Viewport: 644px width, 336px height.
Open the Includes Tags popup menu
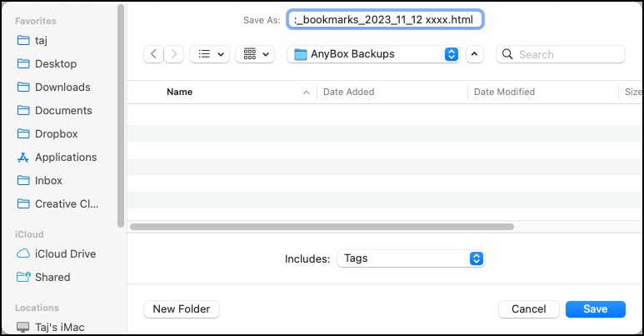pos(411,258)
